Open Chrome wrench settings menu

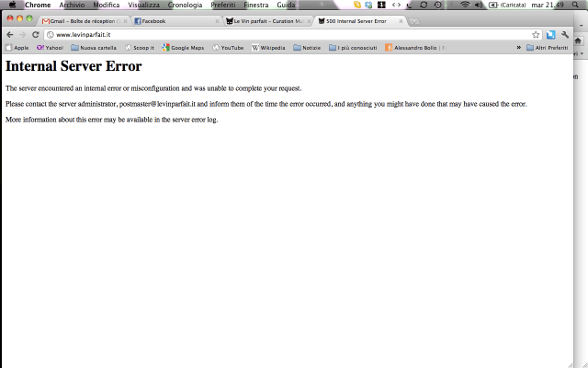(x=566, y=34)
